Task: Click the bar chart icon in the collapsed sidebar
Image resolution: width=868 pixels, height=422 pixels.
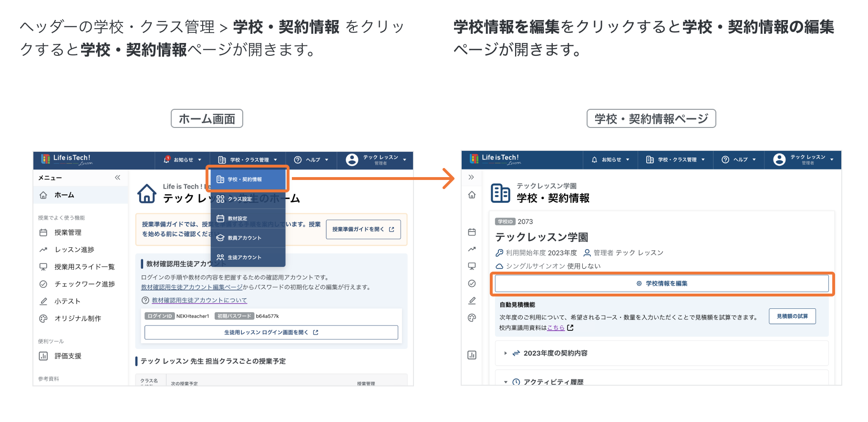Action: (472, 355)
